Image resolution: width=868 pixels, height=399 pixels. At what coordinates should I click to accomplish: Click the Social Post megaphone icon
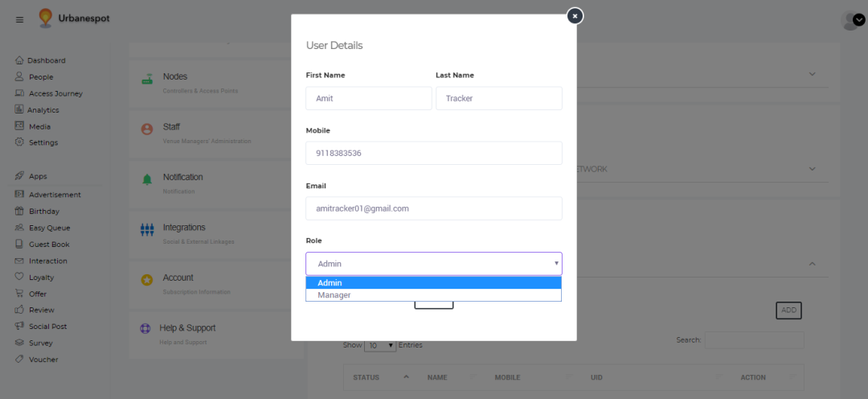(x=19, y=327)
